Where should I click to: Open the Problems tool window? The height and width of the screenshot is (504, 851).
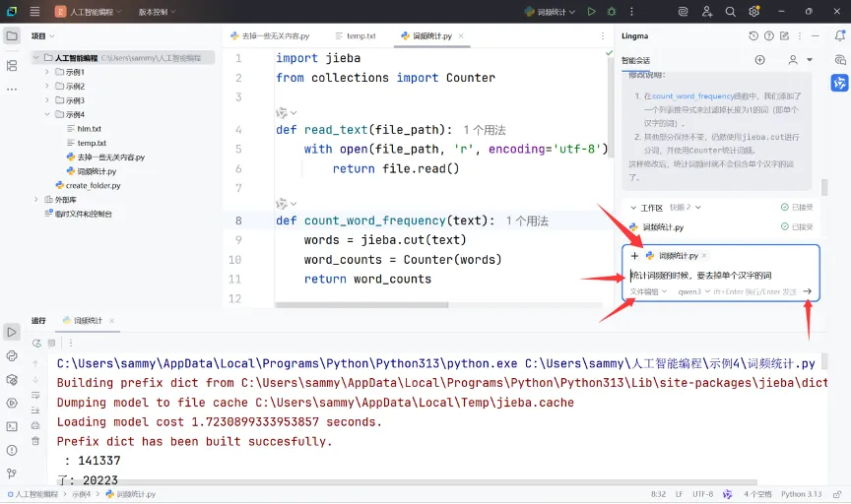click(12, 450)
